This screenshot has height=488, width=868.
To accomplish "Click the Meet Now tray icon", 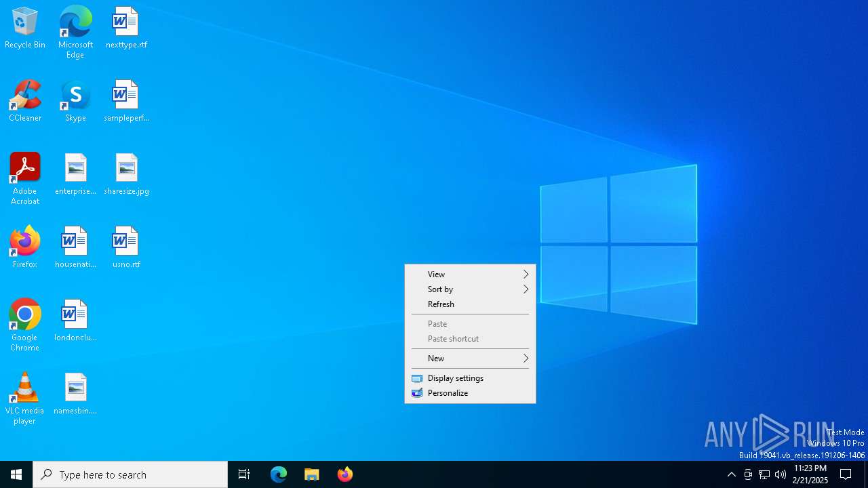I will (x=748, y=474).
